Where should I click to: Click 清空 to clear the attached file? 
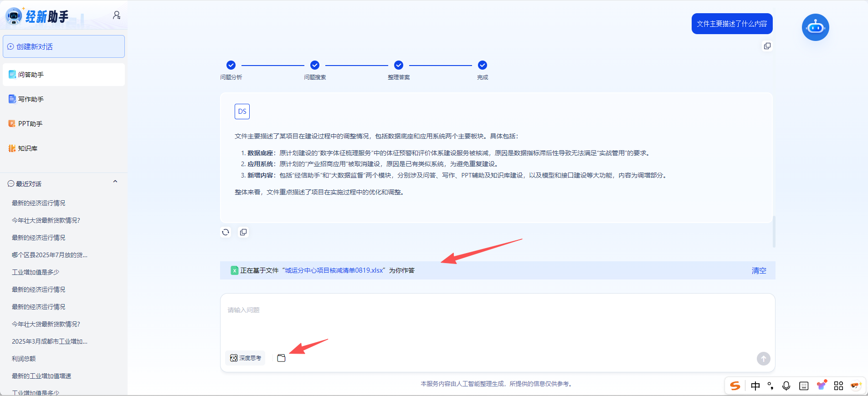coord(759,270)
